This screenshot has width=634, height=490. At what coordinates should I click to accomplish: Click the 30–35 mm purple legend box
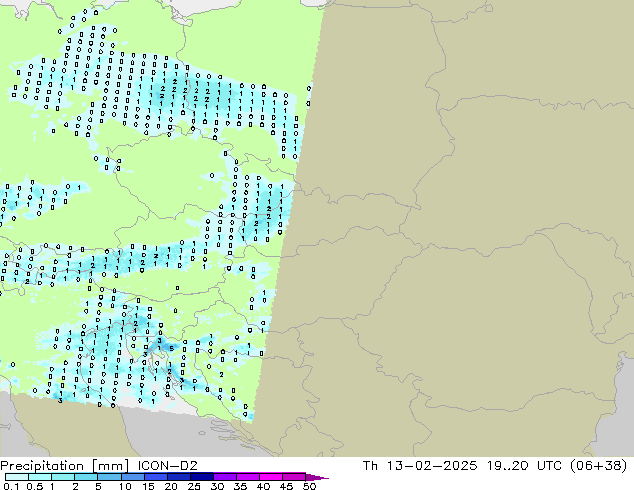pos(224,477)
